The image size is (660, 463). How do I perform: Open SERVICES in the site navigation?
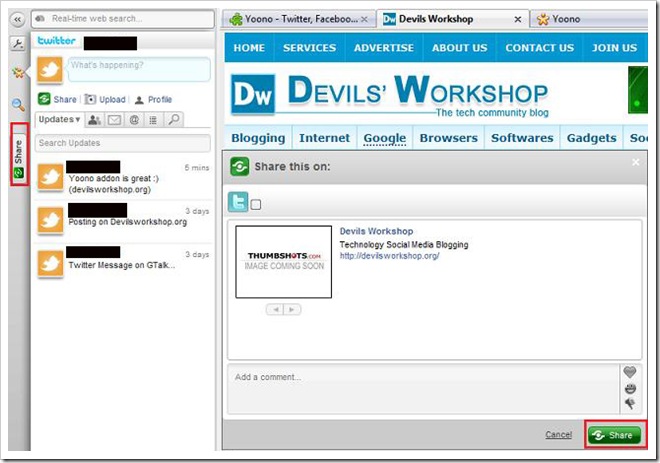[309, 48]
